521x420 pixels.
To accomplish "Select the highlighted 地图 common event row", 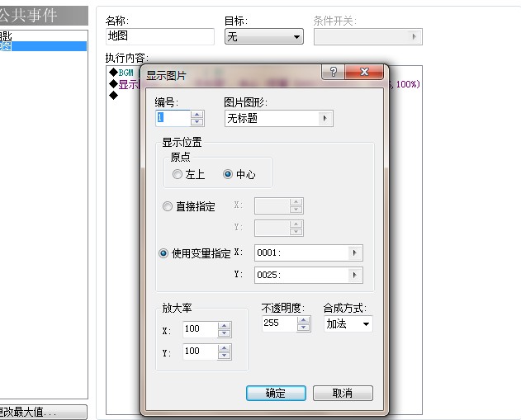I will pos(43,46).
